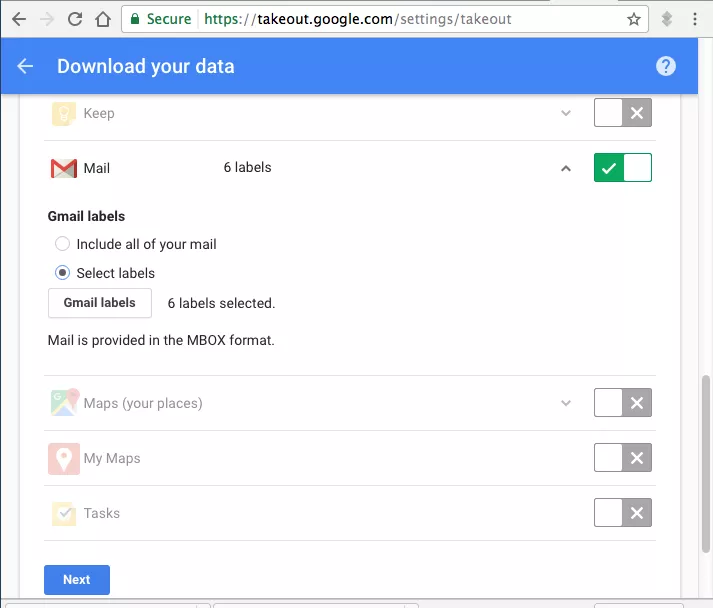The image size is (713, 608).
Task: Go back using the white header arrow
Action: (x=25, y=66)
